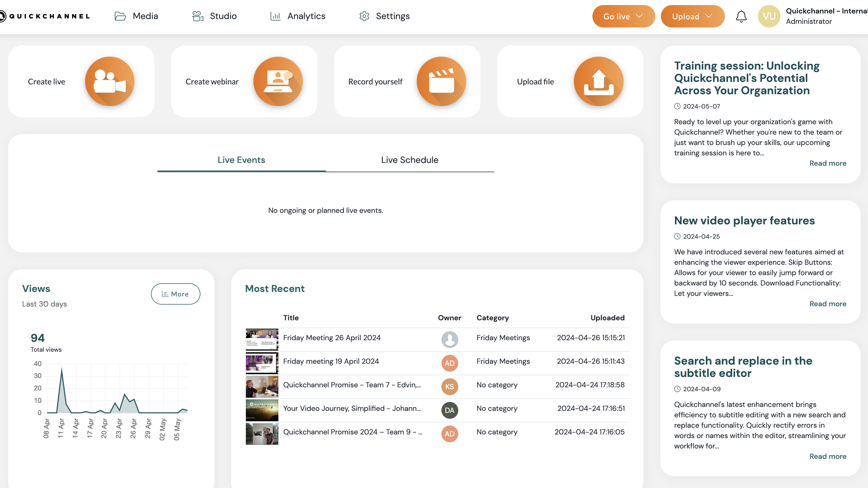Click KS owner avatar on Quickchannel Promise row
This screenshot has width=868, height=488.
[450, 387]
